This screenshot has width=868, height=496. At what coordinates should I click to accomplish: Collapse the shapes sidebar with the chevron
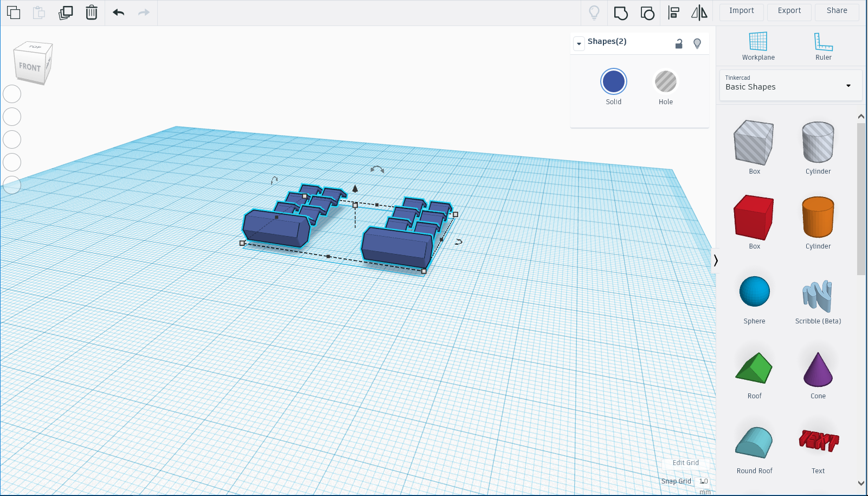716,260
